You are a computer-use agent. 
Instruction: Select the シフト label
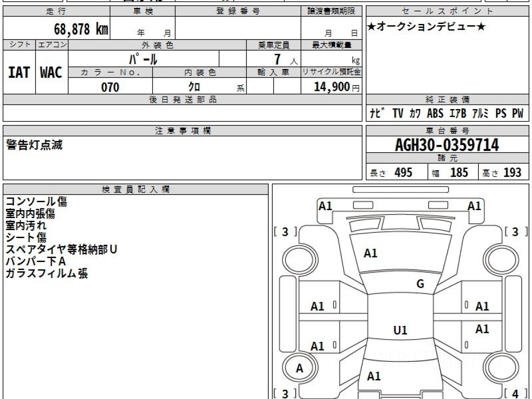[x=20, y=45]
